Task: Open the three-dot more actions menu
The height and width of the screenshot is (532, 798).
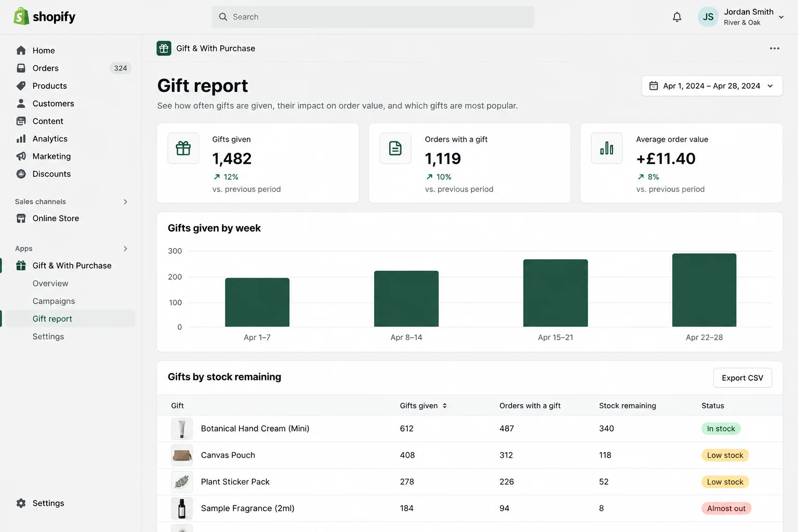Action: (x=774, y=48)
